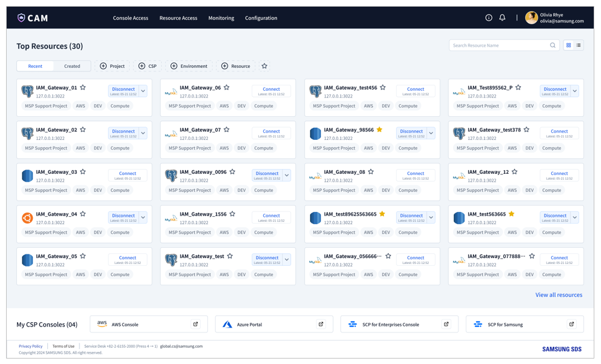The height and width of the screenshot is (364, 601).
Task: Expand dropdown beside IAM_Test895562_P Disconnect
Action: (x=575, y=91)
